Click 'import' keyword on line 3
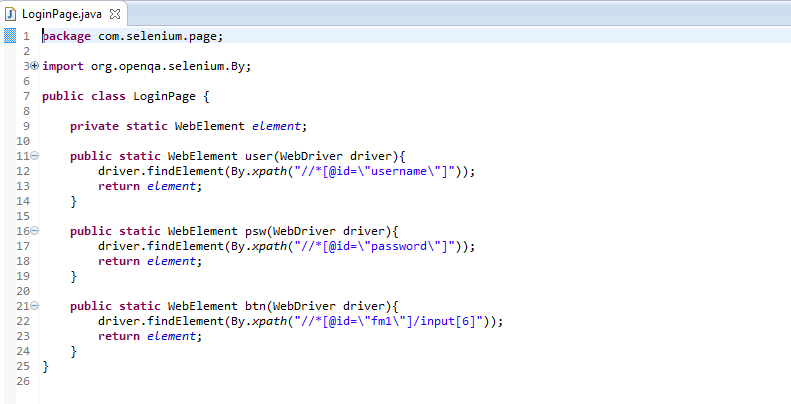Image resolution: width=791 pixels, height=404 pixels. [x=63, y=67]
